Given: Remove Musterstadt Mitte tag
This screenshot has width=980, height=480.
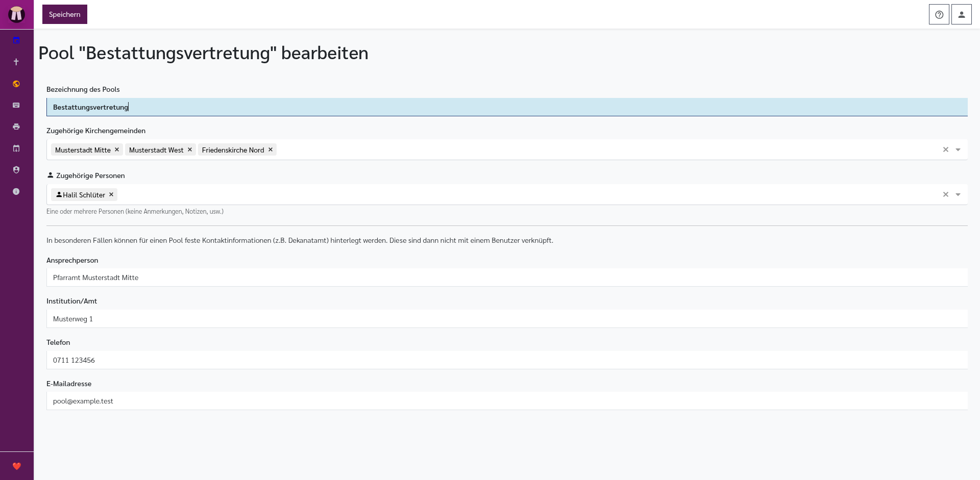Looking at the screenshot, I should (117, 149).
